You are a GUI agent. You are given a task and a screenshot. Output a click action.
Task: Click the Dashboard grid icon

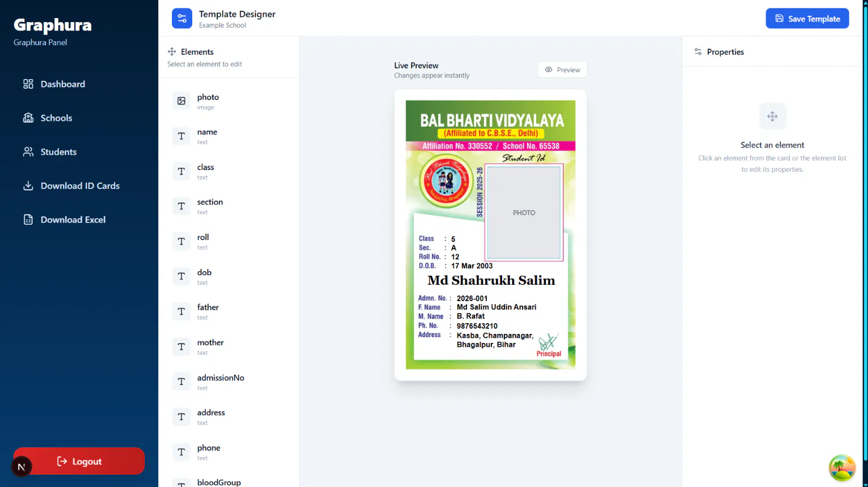click(28, 84)
